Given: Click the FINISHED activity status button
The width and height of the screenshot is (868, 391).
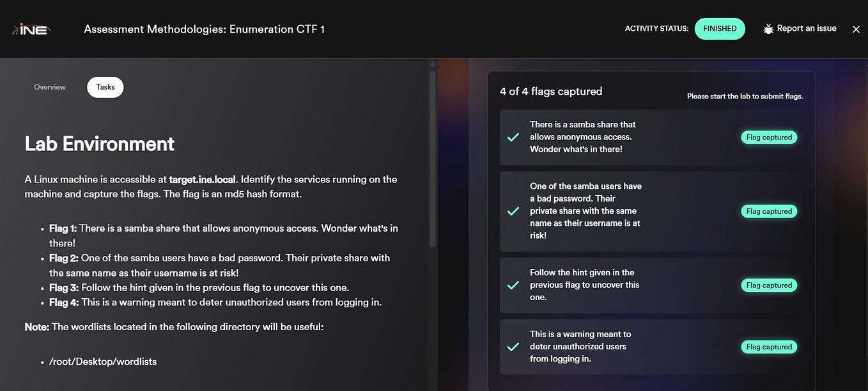Looking at the screenshot, I should [720, 29].
